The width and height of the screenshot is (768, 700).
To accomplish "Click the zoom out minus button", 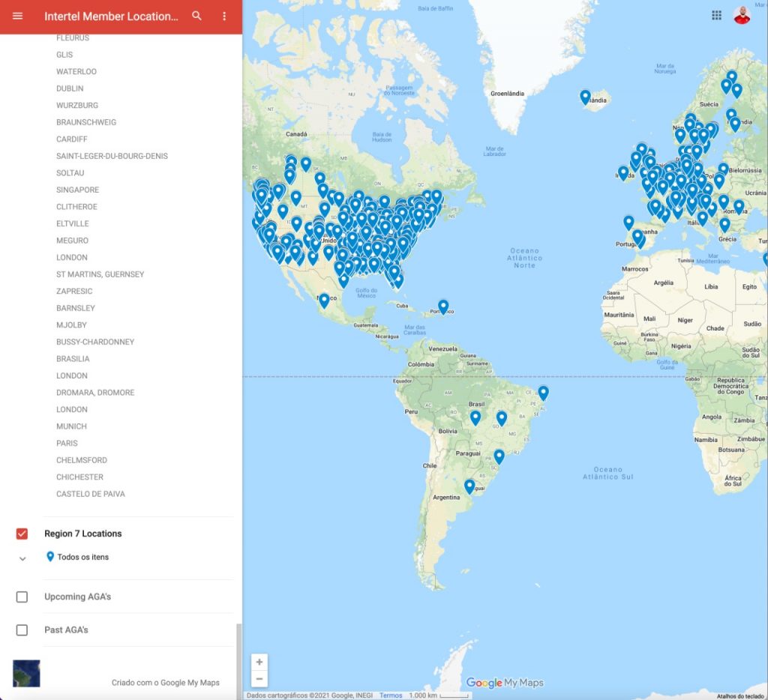I will [259, 679].
